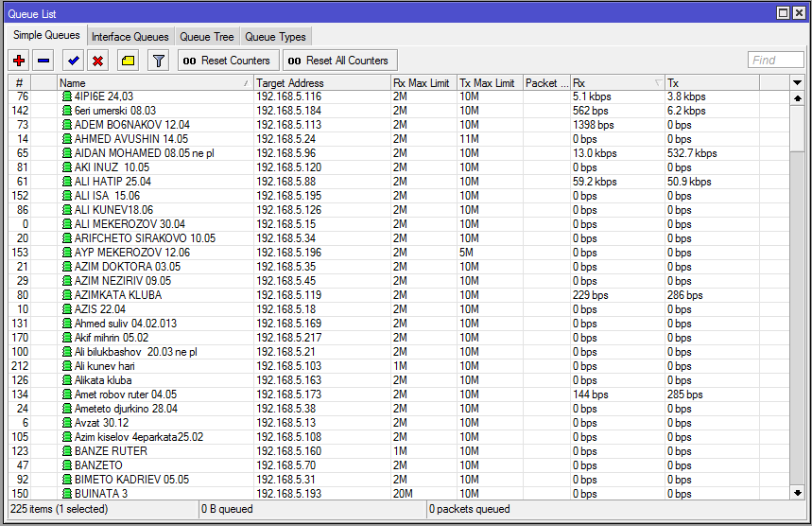Click the red plus Add queue icon
Viewport: 812px width, 526px height.
pos(19,61)
